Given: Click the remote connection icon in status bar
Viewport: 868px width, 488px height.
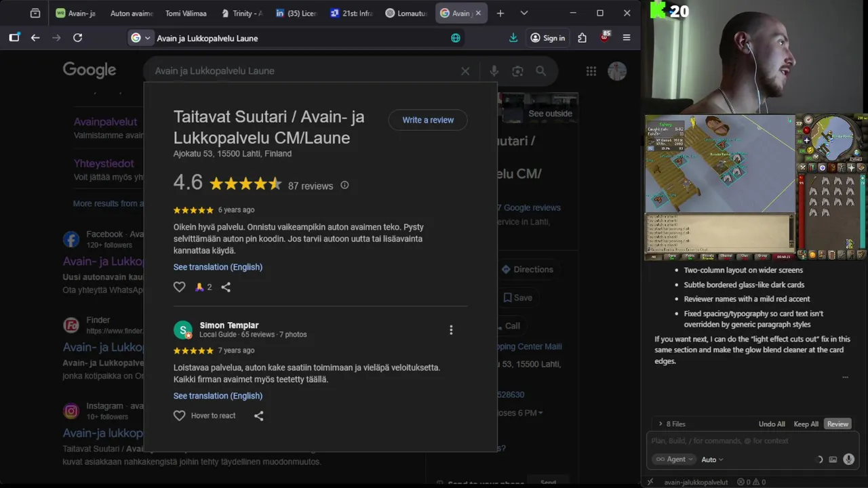Looking at the screenshot, I should tap(650, 482).
